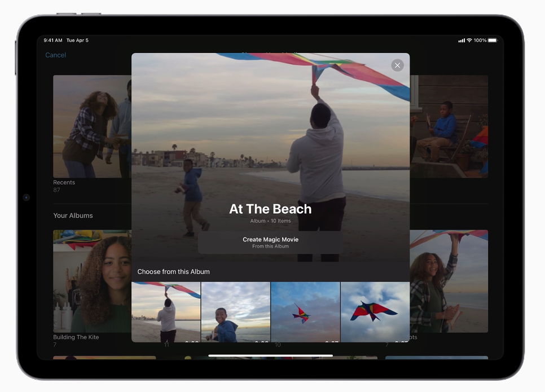Select the man flying kite clip thumbnail
Screen dimensions: 545x392
(166, 312)
